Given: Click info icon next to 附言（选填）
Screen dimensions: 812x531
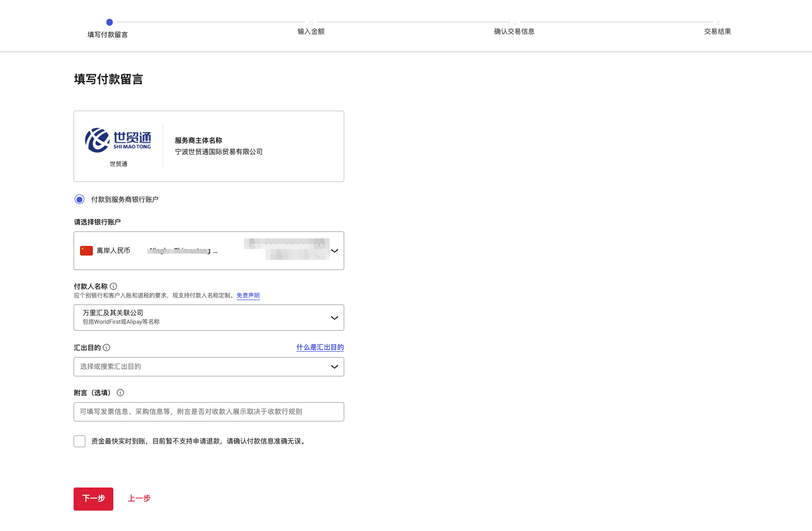Looking at the screenshot, I should pos(120,393).
